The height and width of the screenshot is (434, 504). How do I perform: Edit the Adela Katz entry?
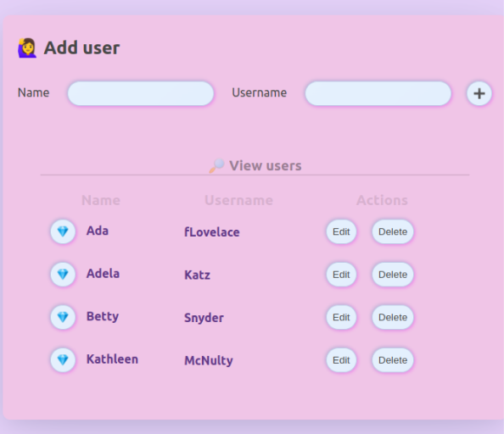coord(341,274)
